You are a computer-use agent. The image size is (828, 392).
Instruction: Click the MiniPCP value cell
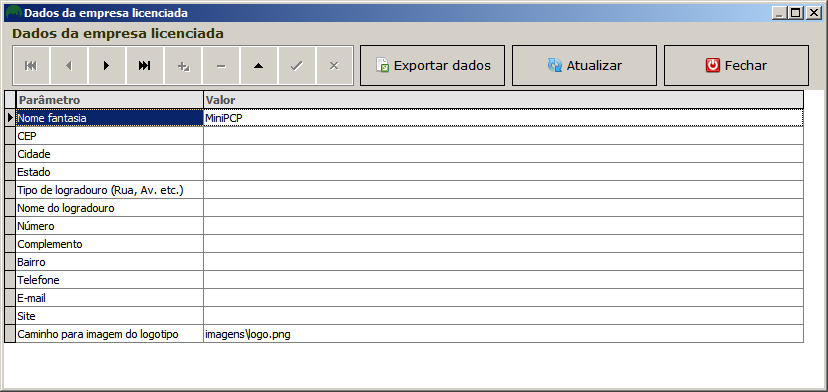coord(504,118)
